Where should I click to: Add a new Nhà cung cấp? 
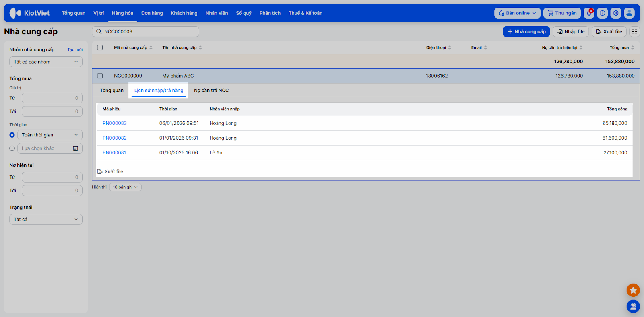click(526, 31)
